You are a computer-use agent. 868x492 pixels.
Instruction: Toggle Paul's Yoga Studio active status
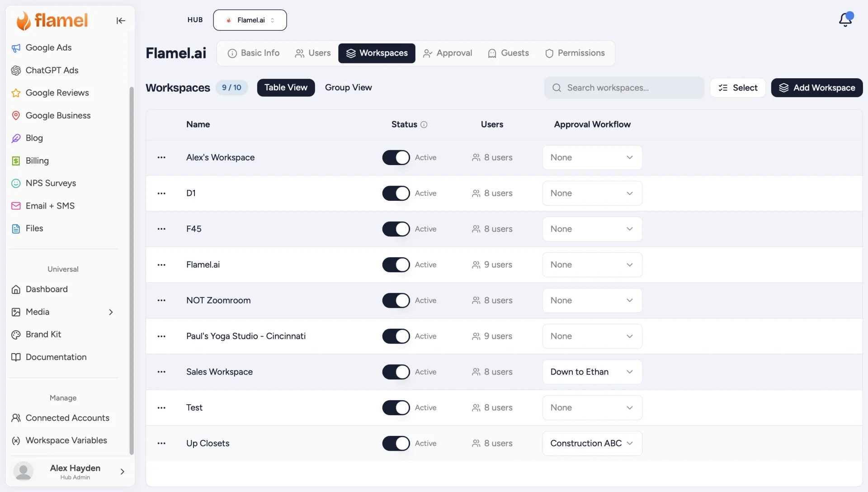tap(396, 336)
